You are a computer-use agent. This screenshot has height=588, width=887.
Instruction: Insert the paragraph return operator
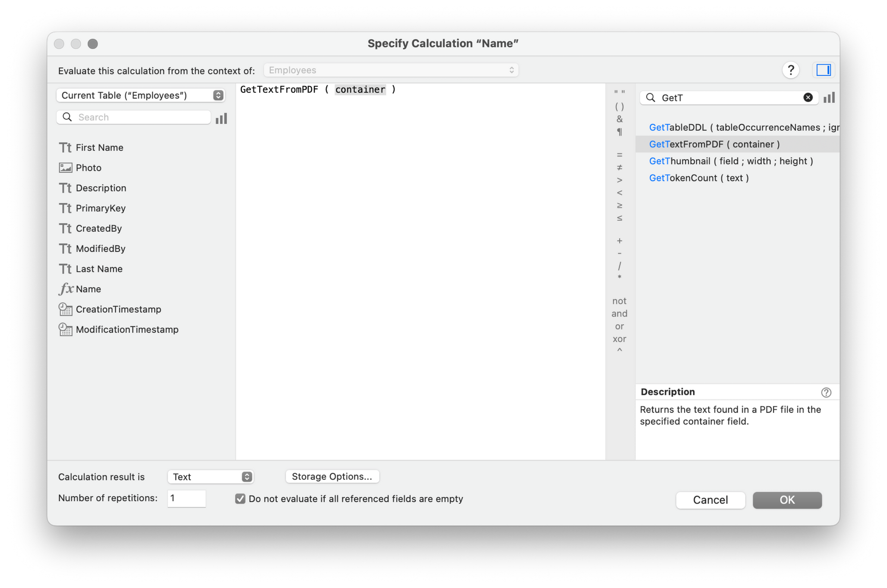[619, 132]
